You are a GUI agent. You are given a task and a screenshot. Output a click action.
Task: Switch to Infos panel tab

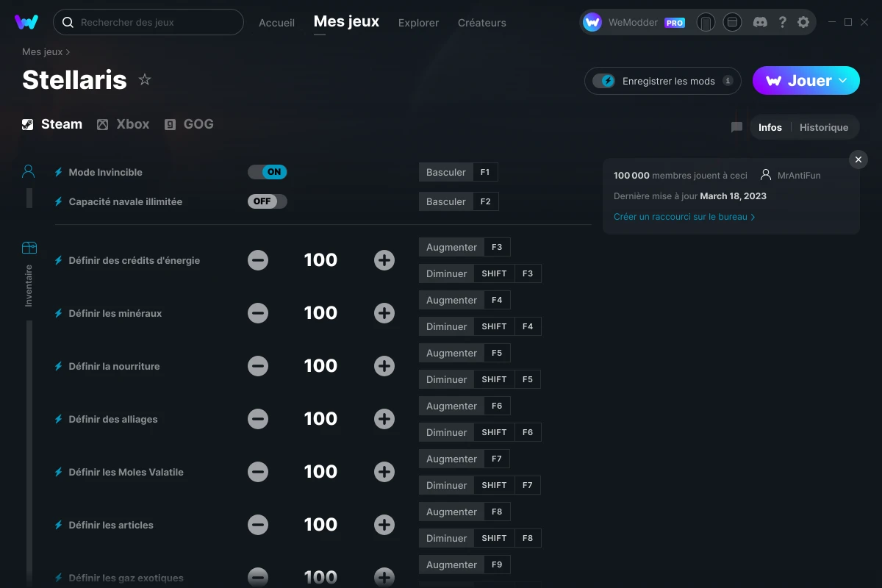pyautogui.click(x=770, y=127)
